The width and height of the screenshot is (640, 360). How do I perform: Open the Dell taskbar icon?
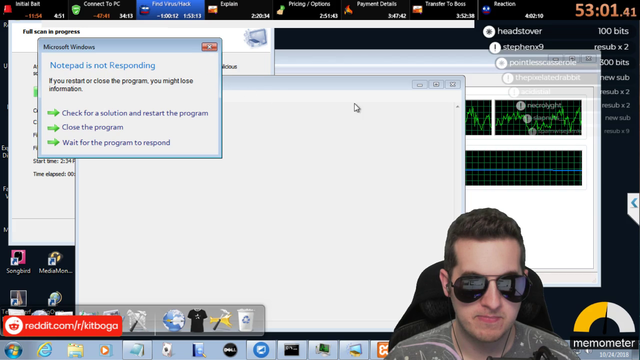230,350
